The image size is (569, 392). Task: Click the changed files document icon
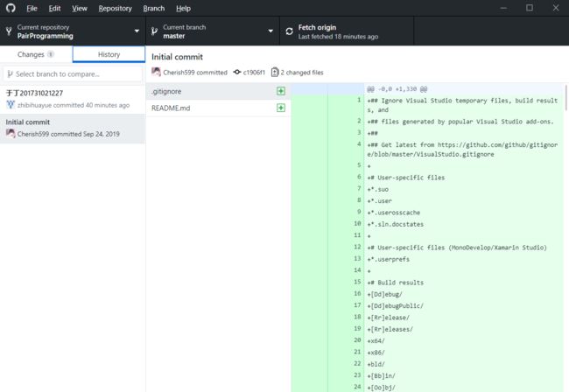click(275, 72)
